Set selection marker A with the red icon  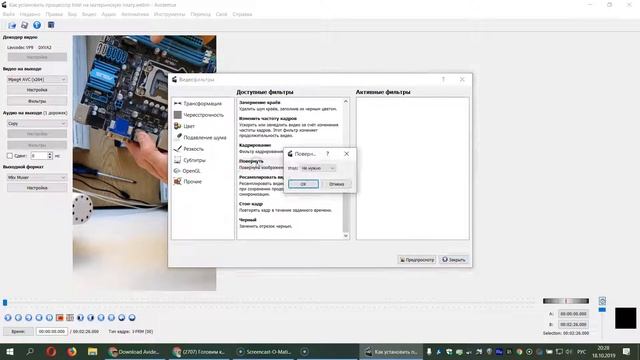coord(60,318)
